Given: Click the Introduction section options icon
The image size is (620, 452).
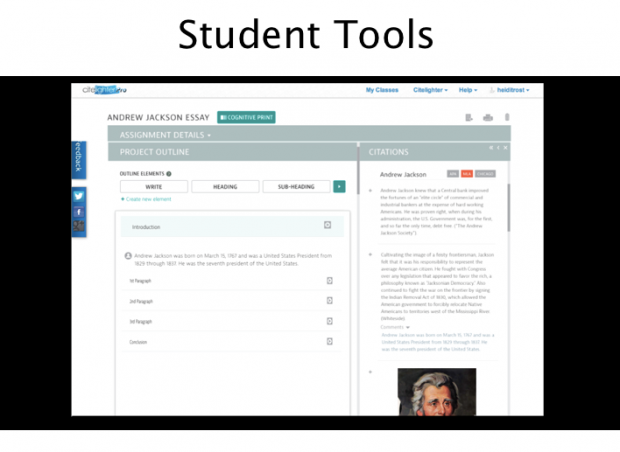Looking at the screenshot, I should (327, 226).
